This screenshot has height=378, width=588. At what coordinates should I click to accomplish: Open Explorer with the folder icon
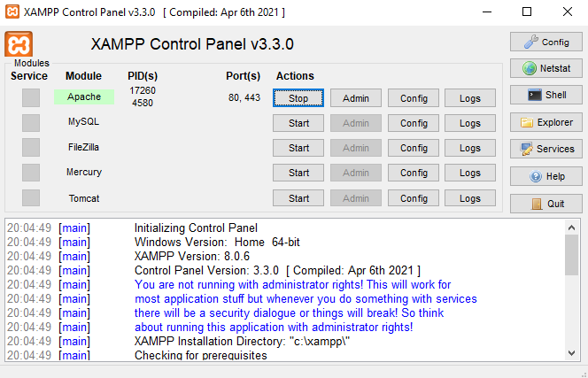click(545, 122)
